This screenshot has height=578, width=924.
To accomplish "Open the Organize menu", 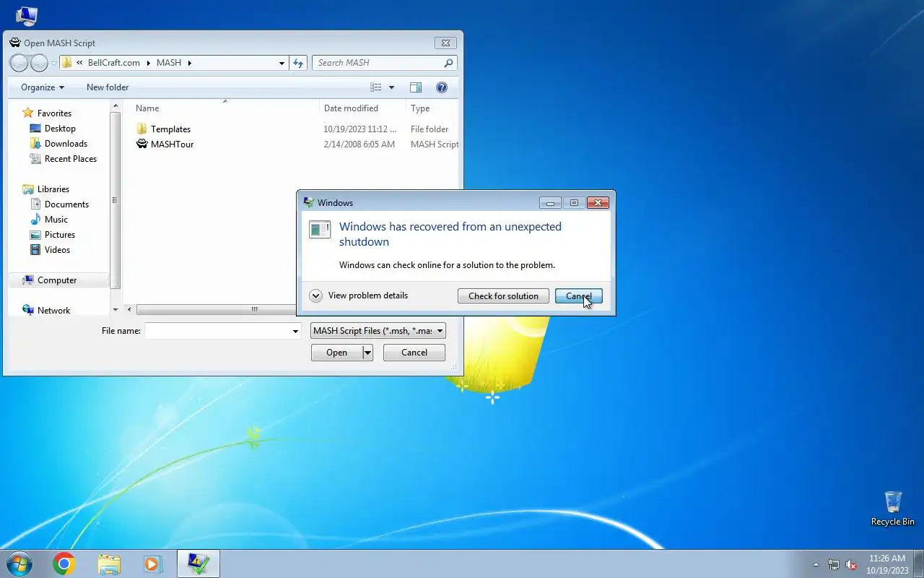I will (x=43, y=87).
